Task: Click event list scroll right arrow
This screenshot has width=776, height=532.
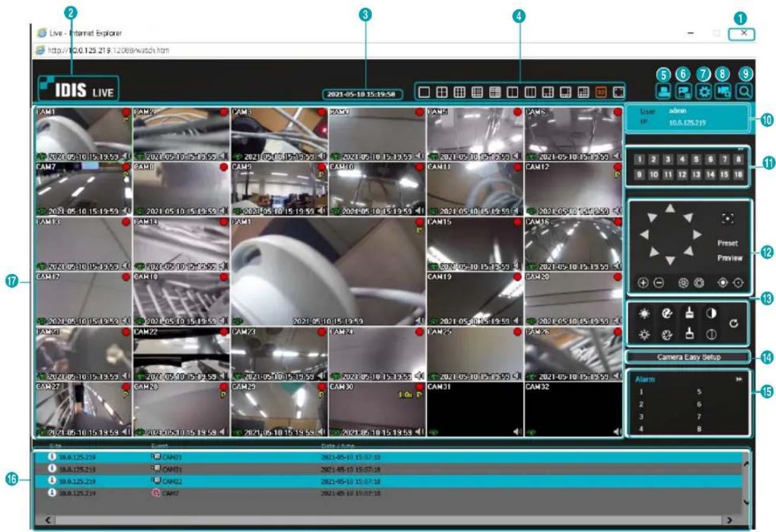Action: coord(729,520)
